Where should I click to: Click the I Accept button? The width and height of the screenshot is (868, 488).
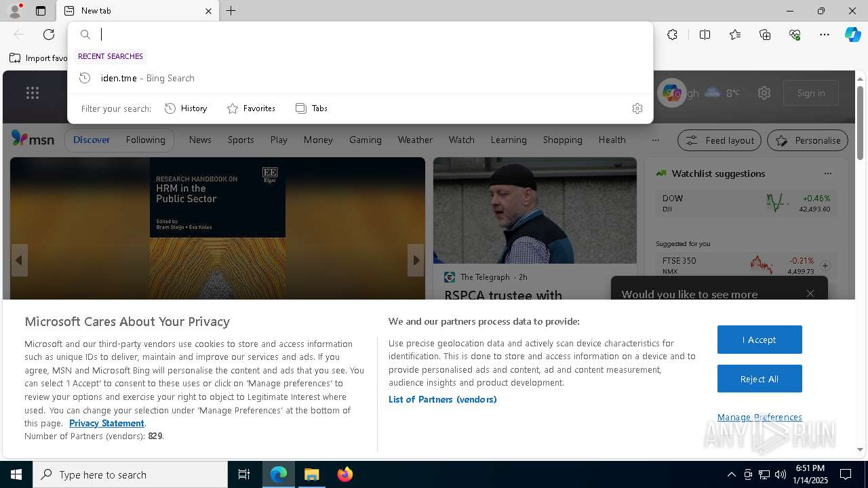point(759,340)
